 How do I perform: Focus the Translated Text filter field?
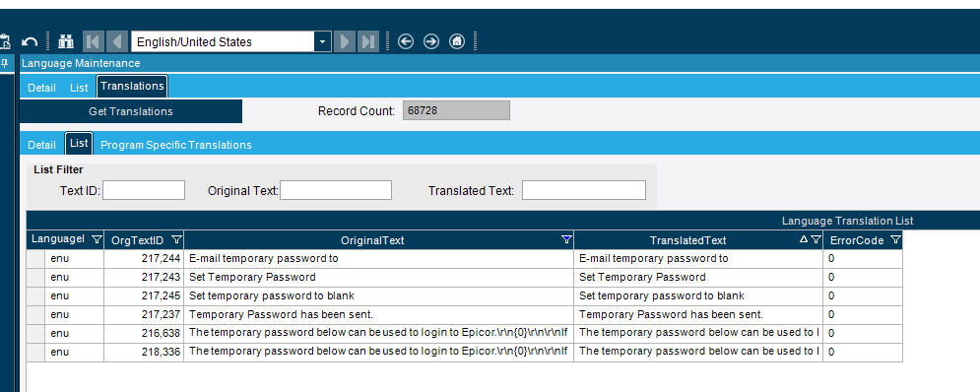click(x=584, y=190)
